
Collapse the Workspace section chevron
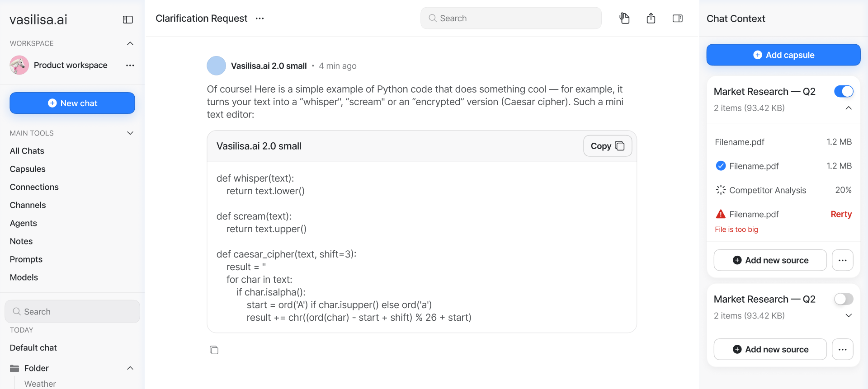click(x=130, y=43)
